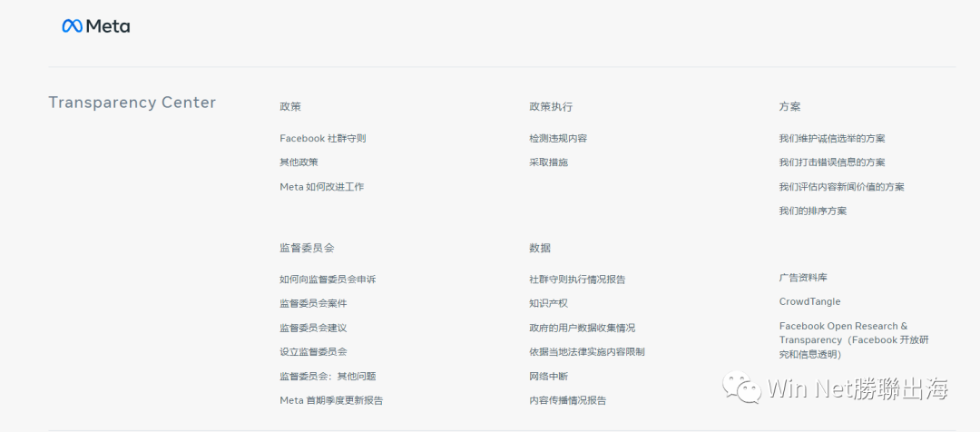The width and height of the screenshot is (980, 432).
Task: Open 内容传播情况报告 link
Action: click(x=567, y=401)
